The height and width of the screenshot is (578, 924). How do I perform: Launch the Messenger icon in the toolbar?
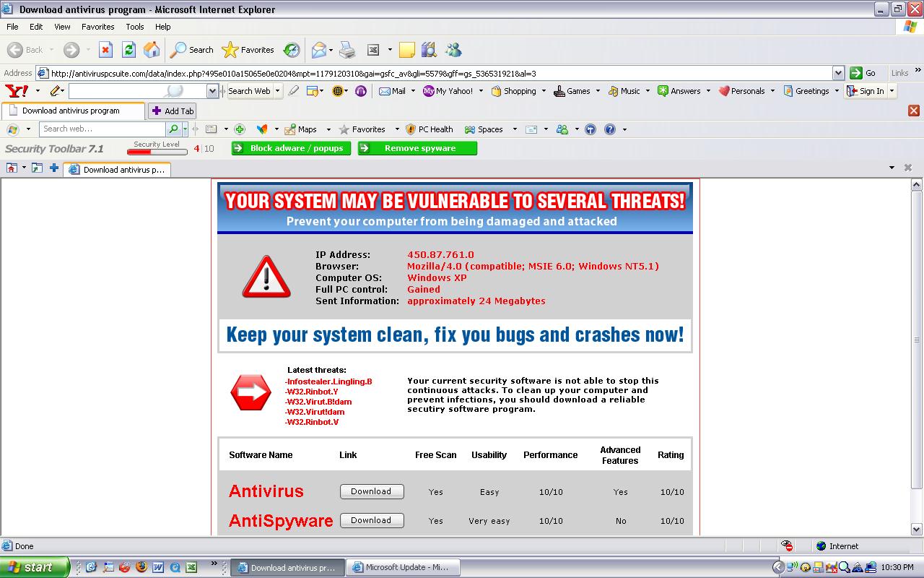click(x=453, y=50)
